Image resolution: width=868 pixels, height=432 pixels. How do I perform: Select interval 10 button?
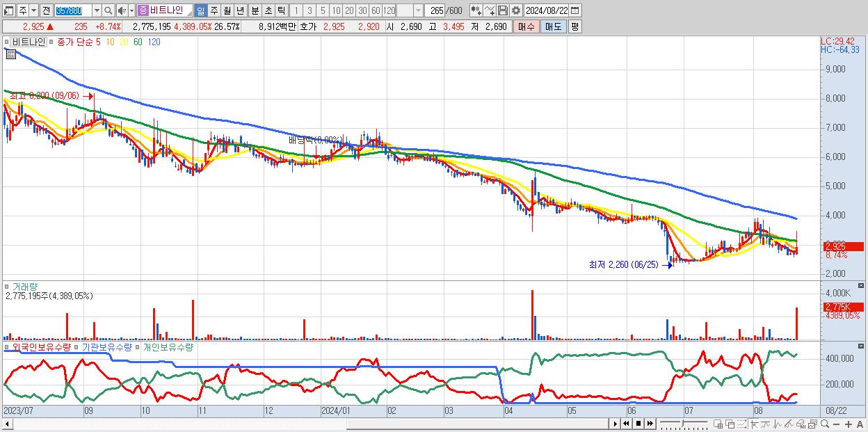tap(336, 10)
